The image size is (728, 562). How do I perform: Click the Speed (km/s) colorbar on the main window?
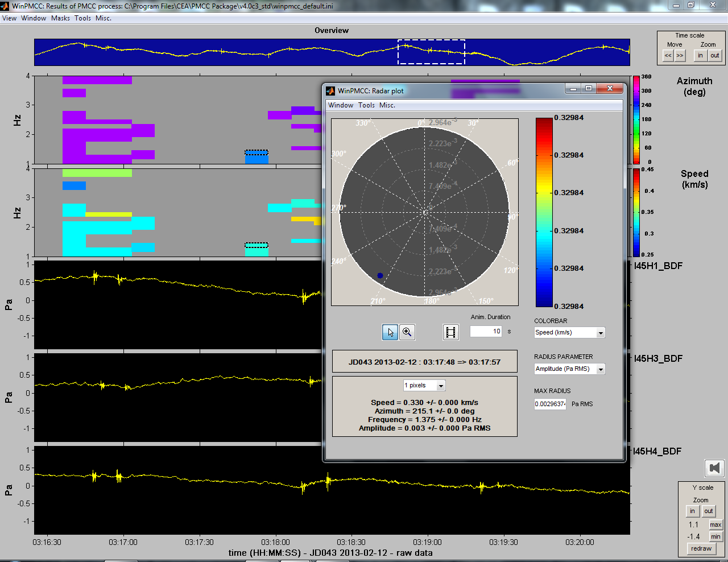(636, 213)
